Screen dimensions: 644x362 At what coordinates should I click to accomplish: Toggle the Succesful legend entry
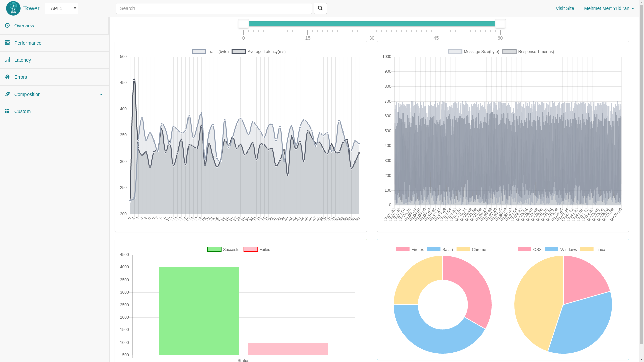224,250
